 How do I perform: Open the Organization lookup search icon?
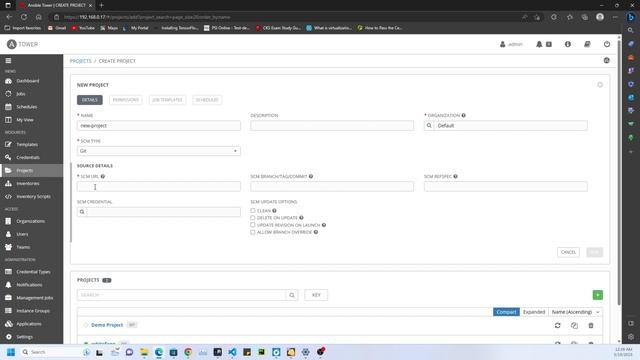coord(429,126)
